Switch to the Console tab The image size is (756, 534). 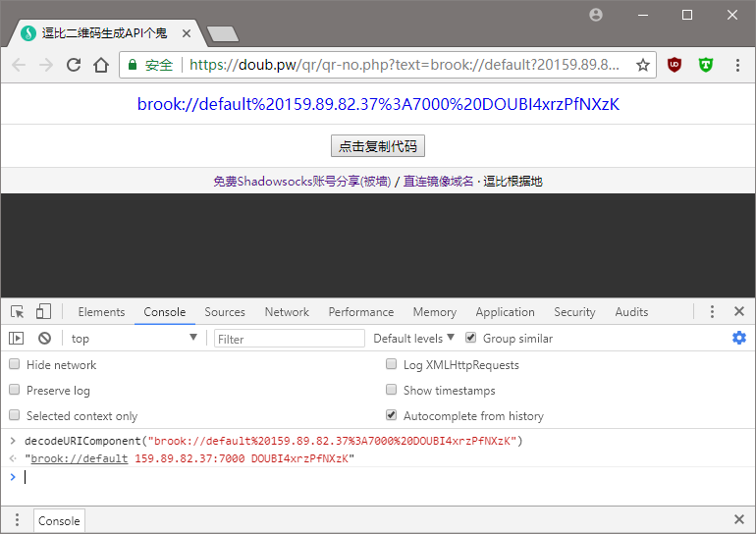pyautogui.click(x=164, y=312)
